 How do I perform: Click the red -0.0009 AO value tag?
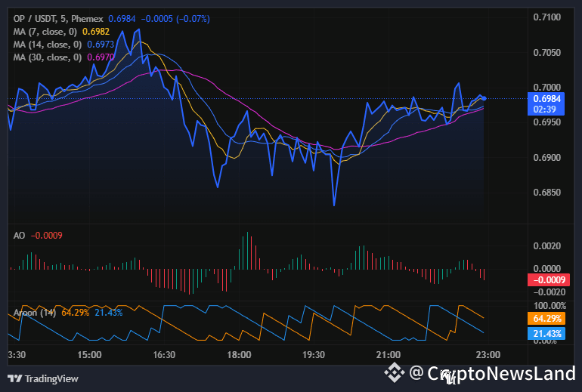pos(549,279)
